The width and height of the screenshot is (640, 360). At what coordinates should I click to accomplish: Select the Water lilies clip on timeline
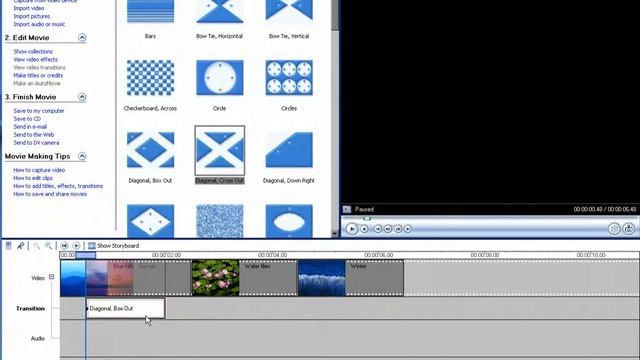[x=244, y=278]
